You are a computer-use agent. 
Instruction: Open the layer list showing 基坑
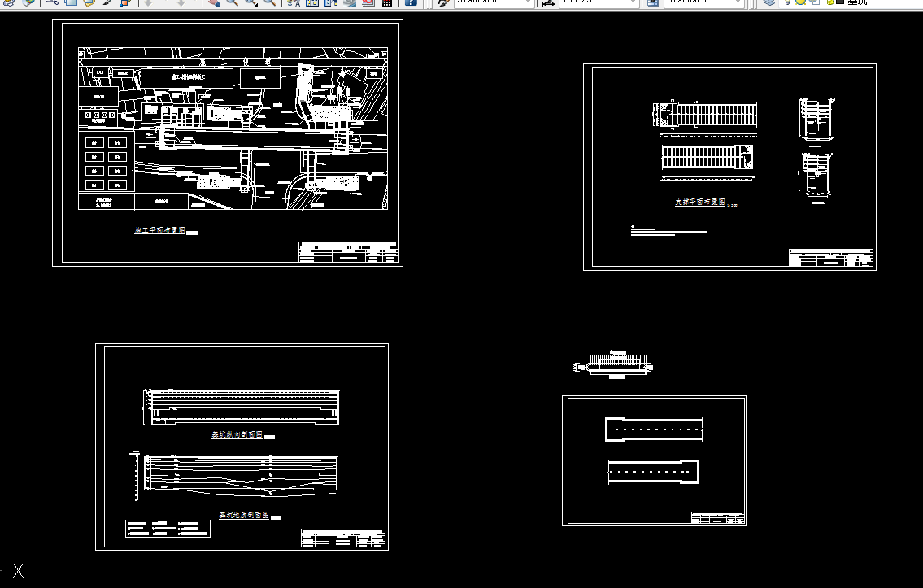[856, 2]
